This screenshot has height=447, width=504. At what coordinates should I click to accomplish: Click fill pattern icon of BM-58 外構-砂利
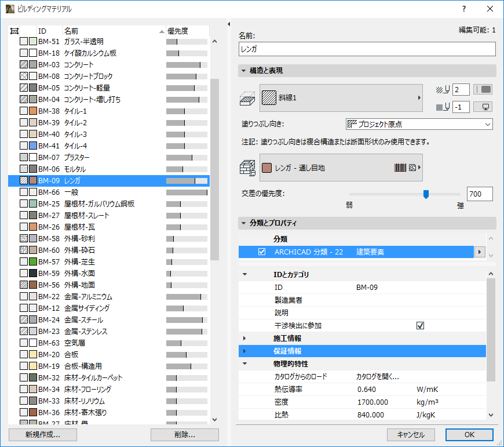(24, 238)
